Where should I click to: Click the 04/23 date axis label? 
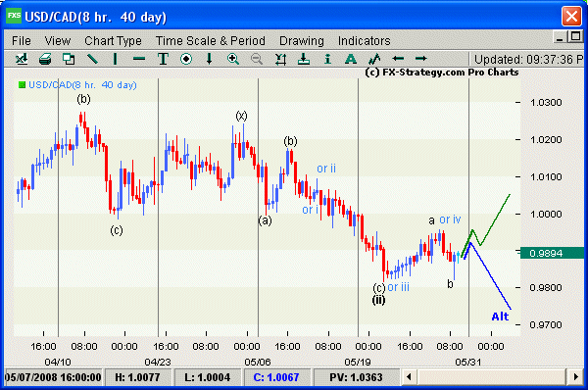pos(158,362)
